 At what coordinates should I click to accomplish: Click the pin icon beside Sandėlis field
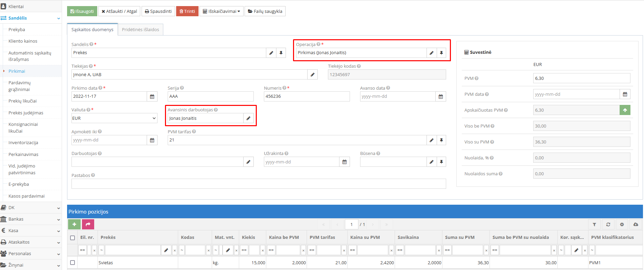(x=281, y=53)
